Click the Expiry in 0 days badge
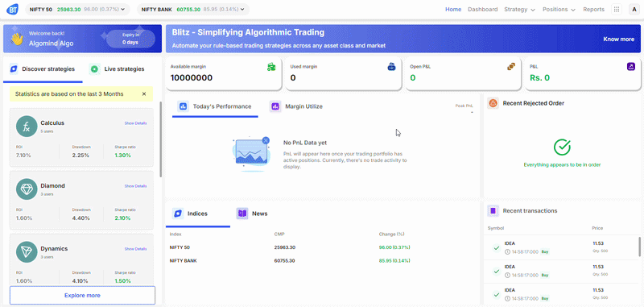The height and width of the screenshot is (307, 644). (x=130, y=39)
